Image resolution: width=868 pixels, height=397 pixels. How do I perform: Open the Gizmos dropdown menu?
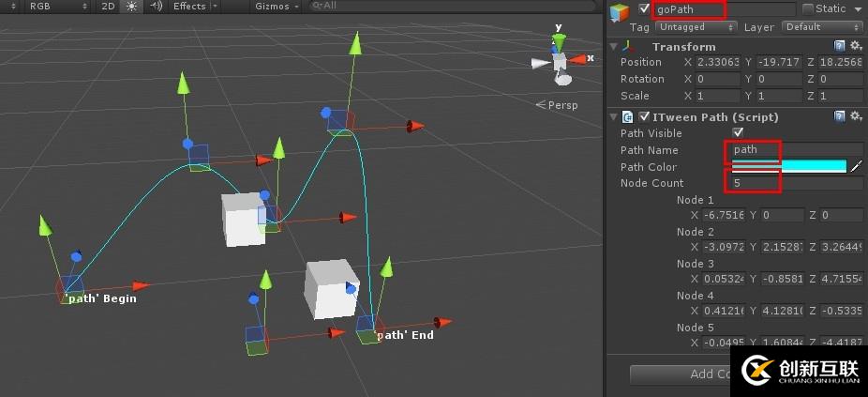click(277, 6)
